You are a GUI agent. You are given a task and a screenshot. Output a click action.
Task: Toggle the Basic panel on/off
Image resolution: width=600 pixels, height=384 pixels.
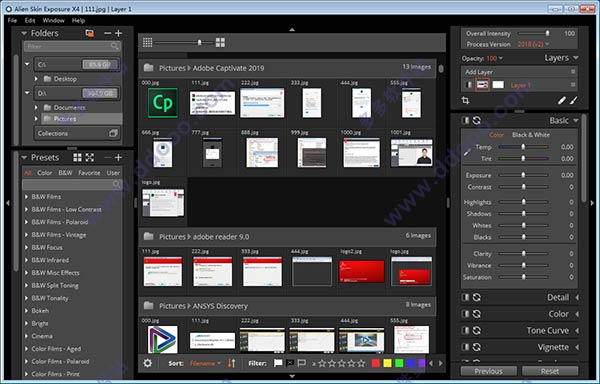click(465, 120)
